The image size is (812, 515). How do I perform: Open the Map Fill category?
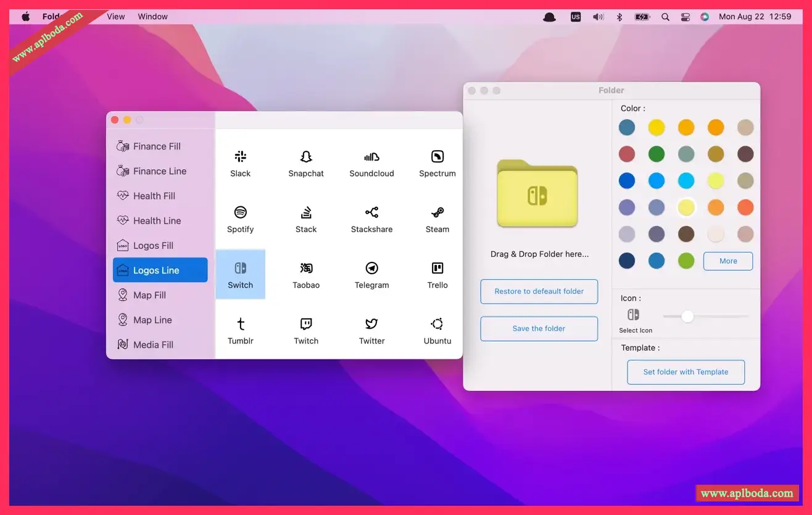click(x=160, y=295)
